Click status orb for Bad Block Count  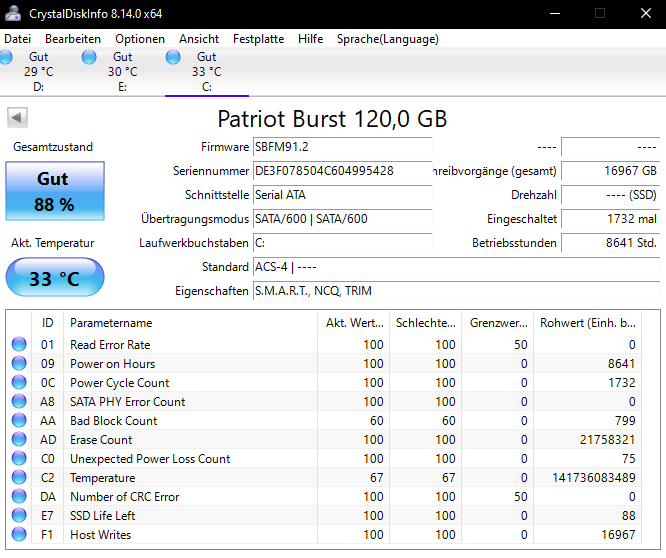click(x=19, y=420)
